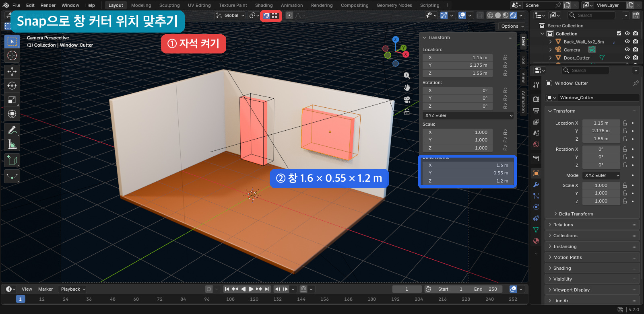The width and height of the screenshot is (644, 314).
Task: Open the World properties tab
Action: pyautogui.click(x=536, y=144)
